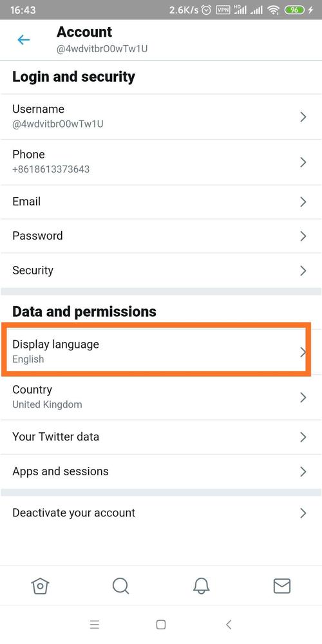Image resolution: width=322 pixels, height=644 pixels.
Task: Expand the Phone row chevron
Action: click(303, 162)
